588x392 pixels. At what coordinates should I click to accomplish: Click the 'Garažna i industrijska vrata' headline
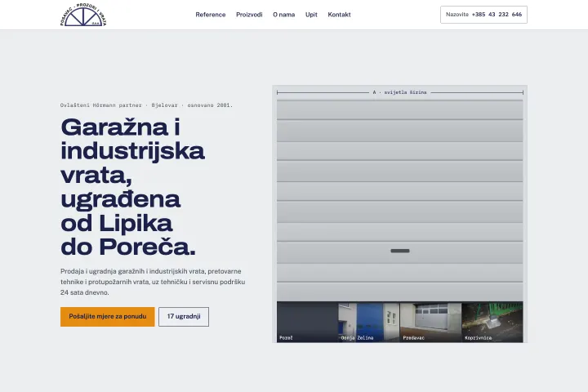132,187
